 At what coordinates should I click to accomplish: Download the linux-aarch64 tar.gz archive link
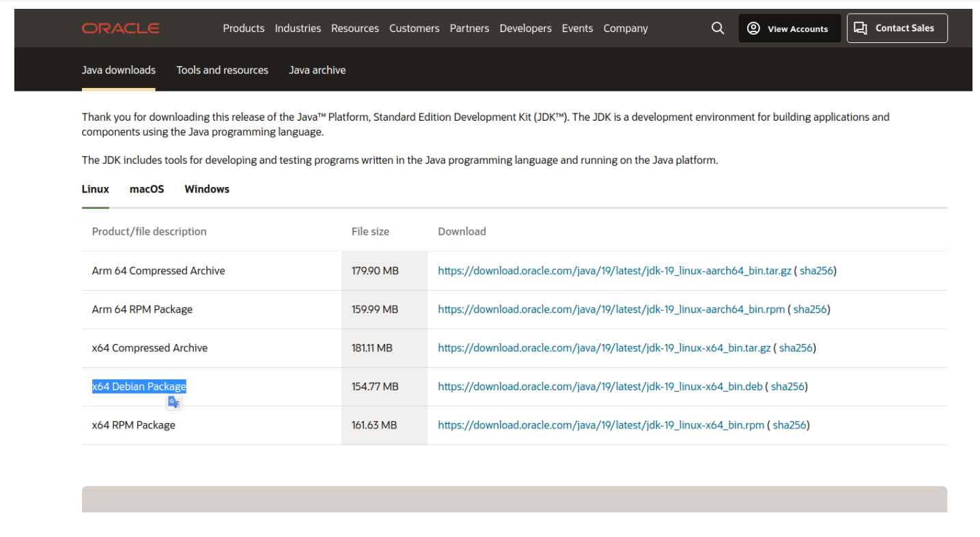click(x=615, y=271)
